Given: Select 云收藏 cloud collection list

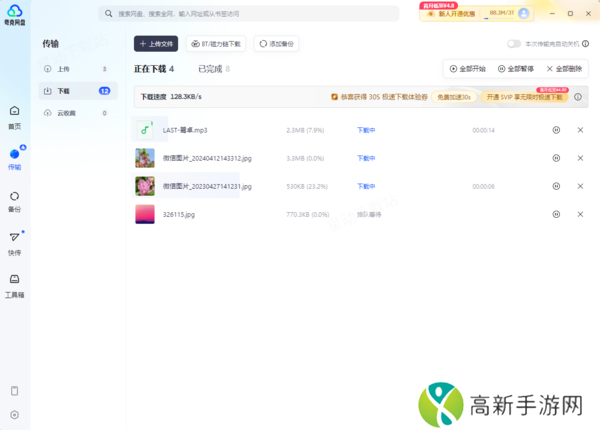Looking at the screenshot, I should [x=78, y=113].
